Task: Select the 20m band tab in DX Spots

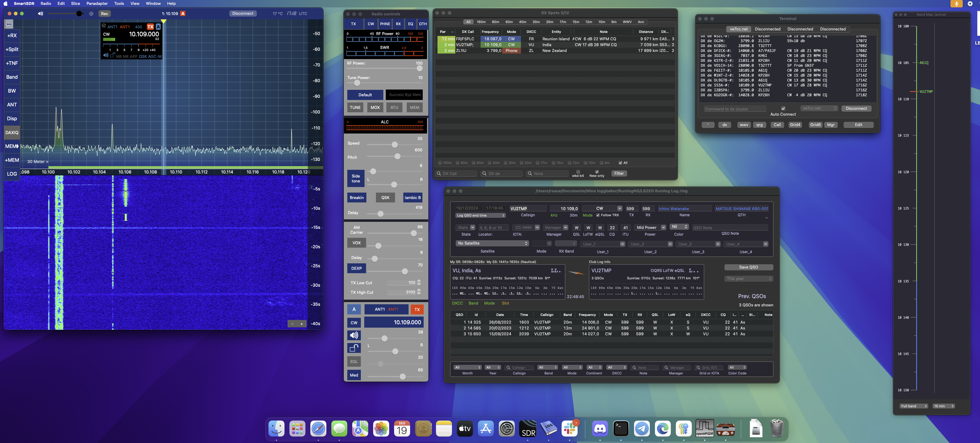Action: click(x=550, y=22)
